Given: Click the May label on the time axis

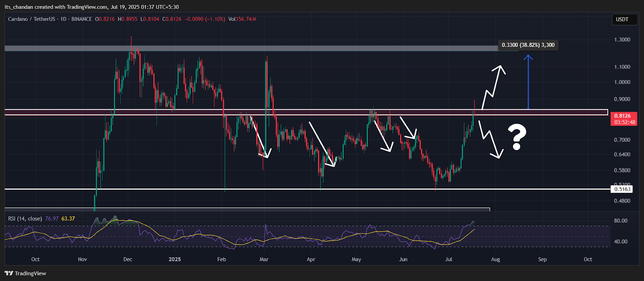Looking at the screenshot, I should [x=356, y=259].
